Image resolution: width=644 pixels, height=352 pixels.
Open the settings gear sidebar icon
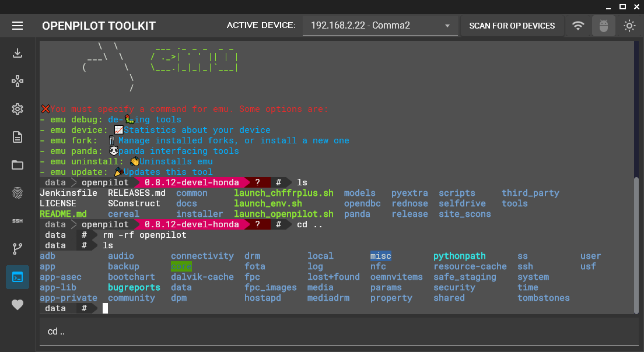(x=17, y=109)
